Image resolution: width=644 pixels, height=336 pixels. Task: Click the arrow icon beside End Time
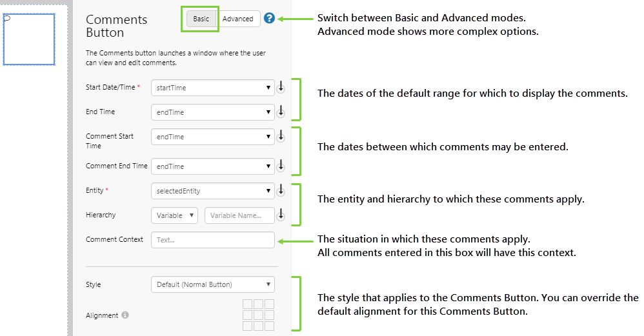[281, 112]
